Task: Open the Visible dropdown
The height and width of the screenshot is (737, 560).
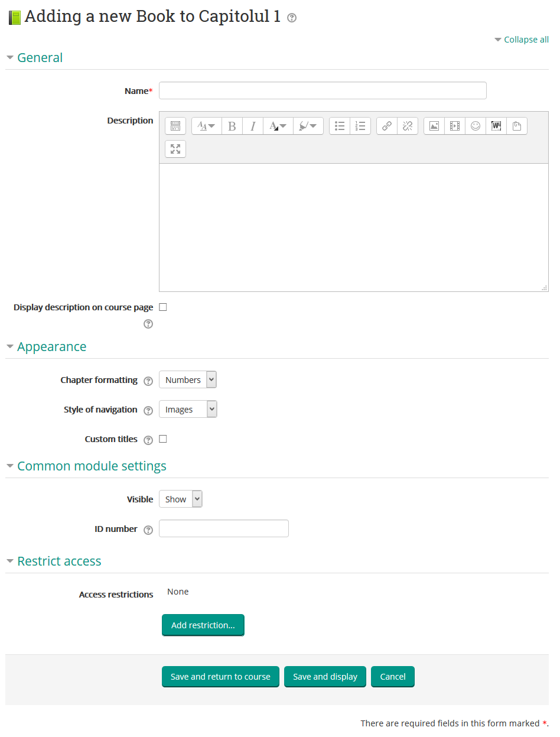Action: (x=181, y=499)
